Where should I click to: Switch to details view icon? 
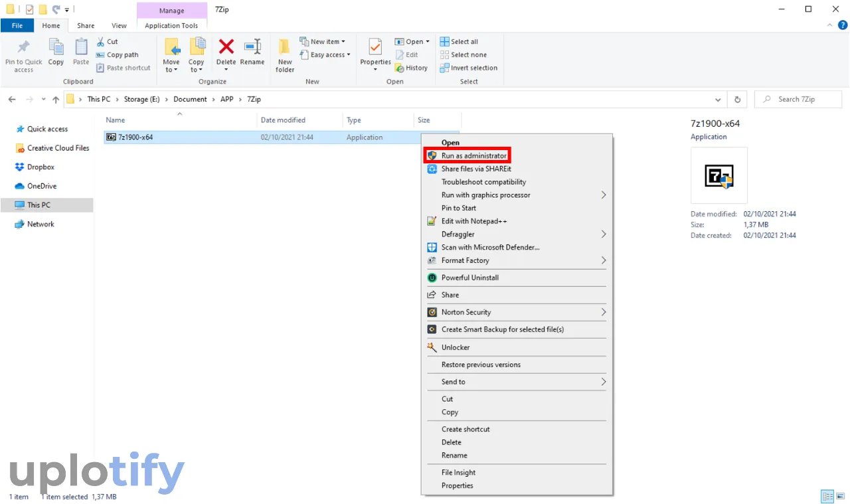(827, 496)
